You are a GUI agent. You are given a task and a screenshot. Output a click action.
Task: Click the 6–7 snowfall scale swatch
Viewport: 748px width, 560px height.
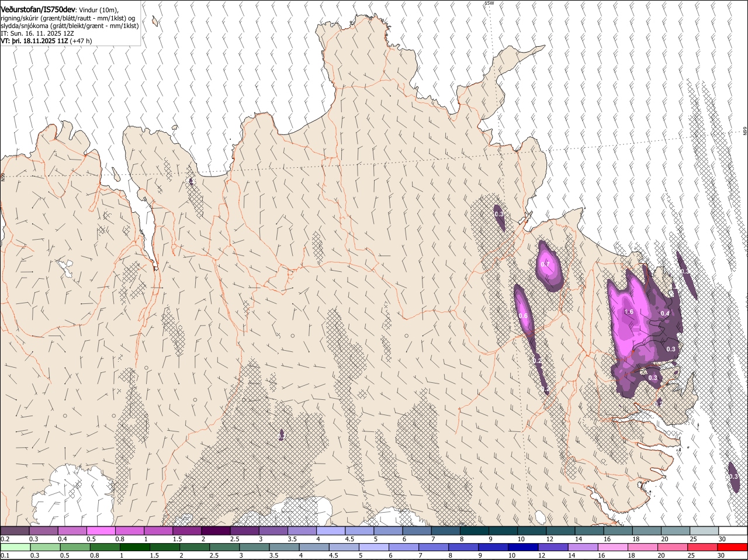coord(417,531)
